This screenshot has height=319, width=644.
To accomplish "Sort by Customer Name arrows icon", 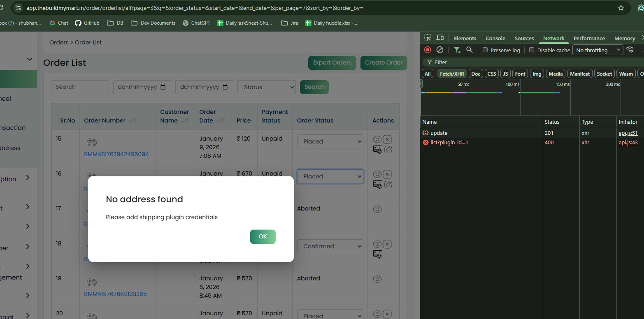I will click(185, 120).
